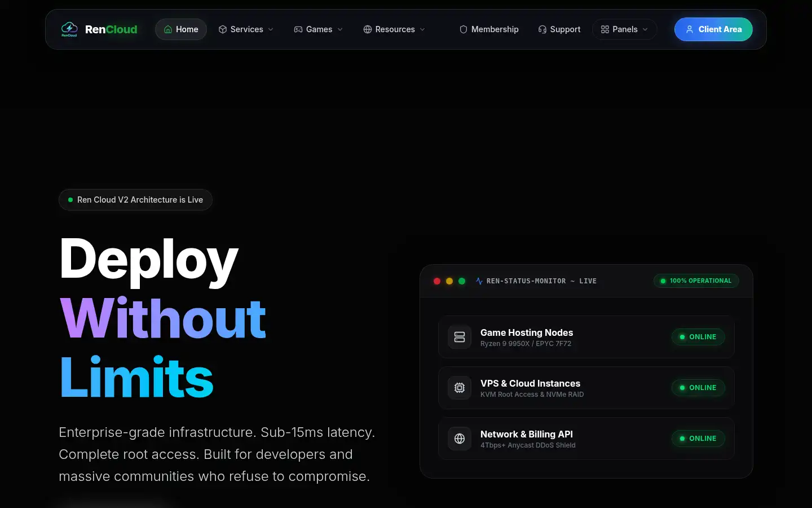Click the shield icon beside Membership
This screenshot has width=812, height=508.
pos(464,29)
